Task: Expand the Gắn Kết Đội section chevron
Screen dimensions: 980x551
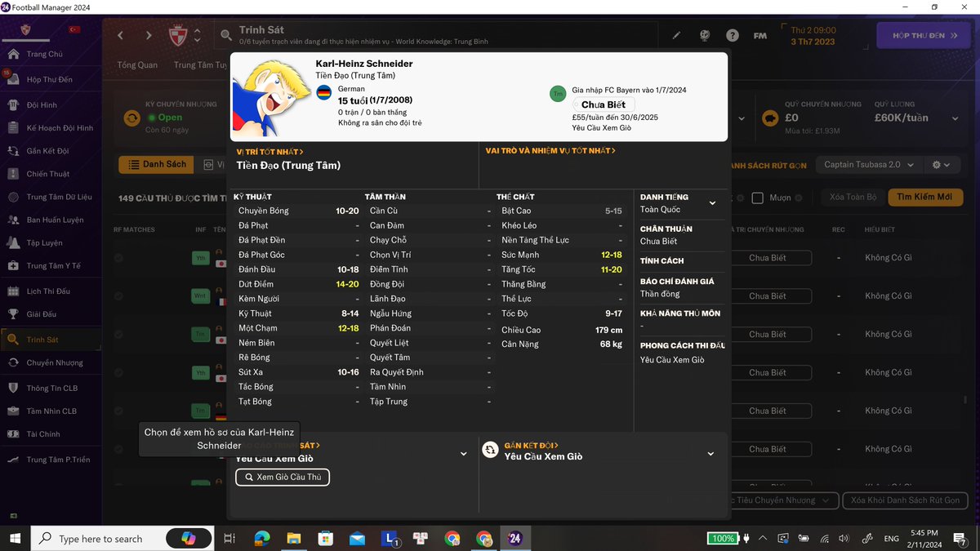Action: 710,454
